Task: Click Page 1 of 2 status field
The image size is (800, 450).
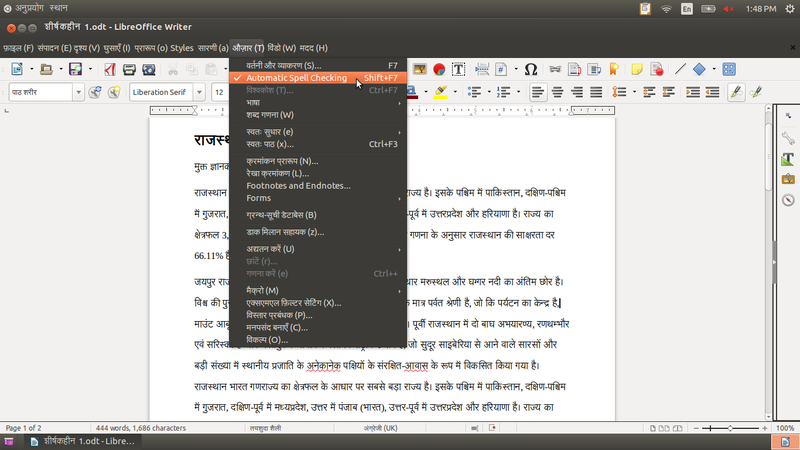Action: coord(23,428)
